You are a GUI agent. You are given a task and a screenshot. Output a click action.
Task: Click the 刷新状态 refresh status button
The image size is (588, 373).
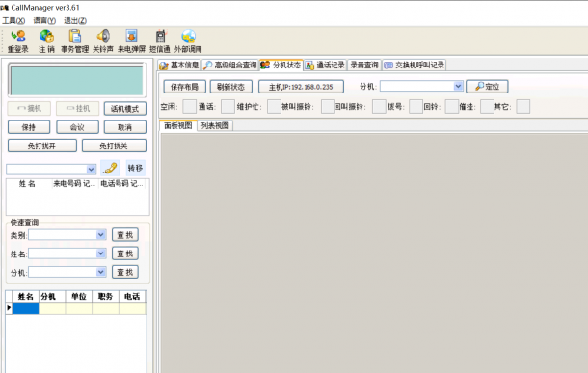[x=230, y=87]
